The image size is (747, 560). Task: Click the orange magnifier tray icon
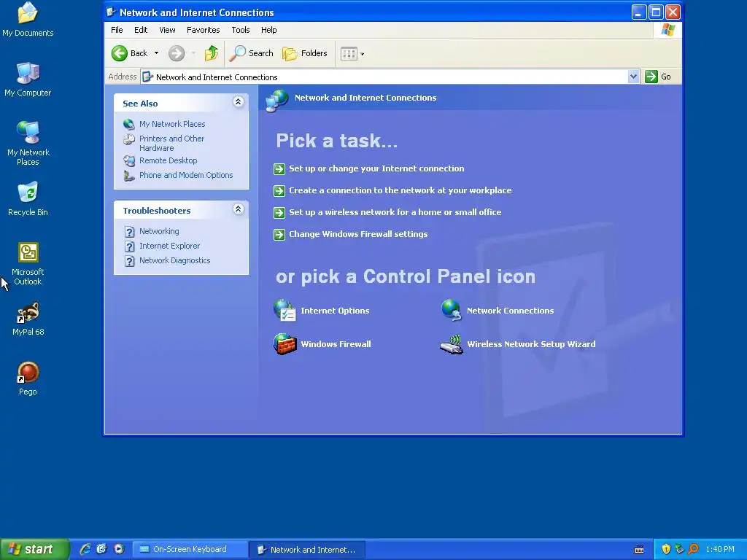[693, 549]
